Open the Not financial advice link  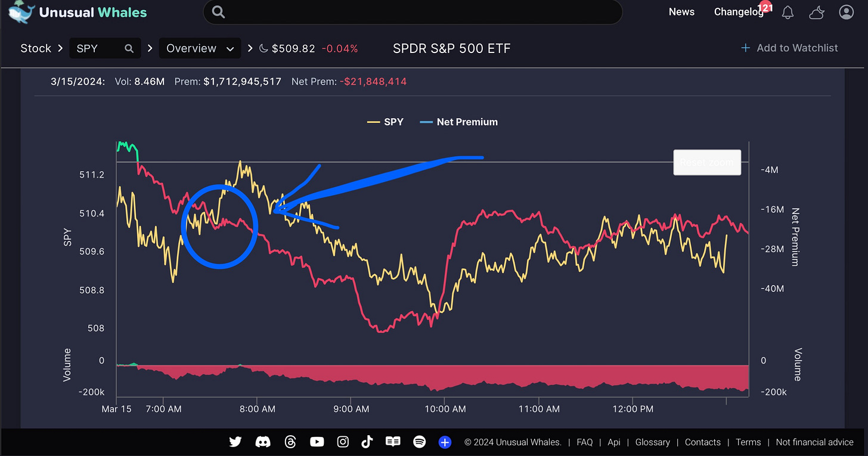point(815,442)
